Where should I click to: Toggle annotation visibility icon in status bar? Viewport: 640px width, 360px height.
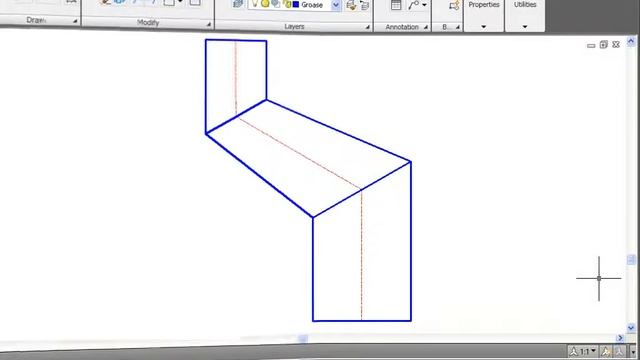pos(606,351)
